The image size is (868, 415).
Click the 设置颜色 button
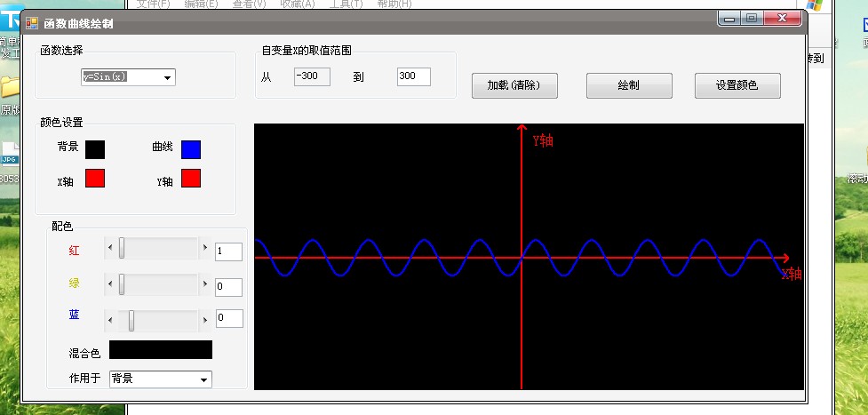click(737, 86)
